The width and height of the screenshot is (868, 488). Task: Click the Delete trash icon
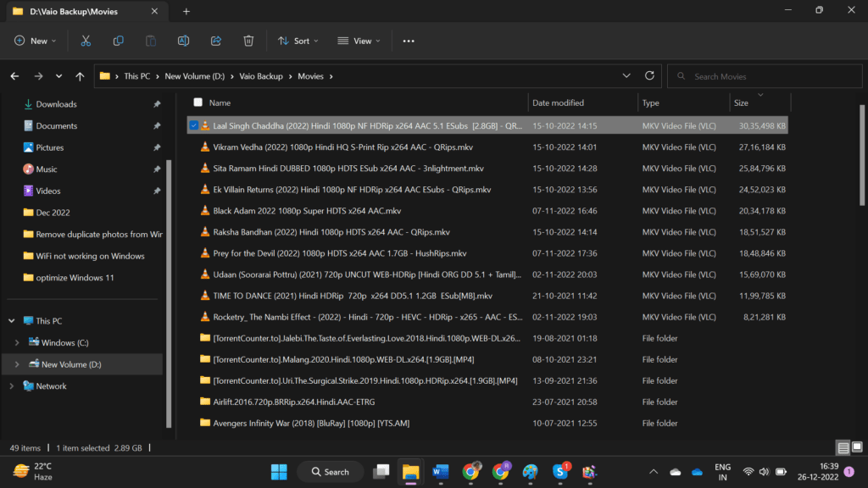pos(248,41)
